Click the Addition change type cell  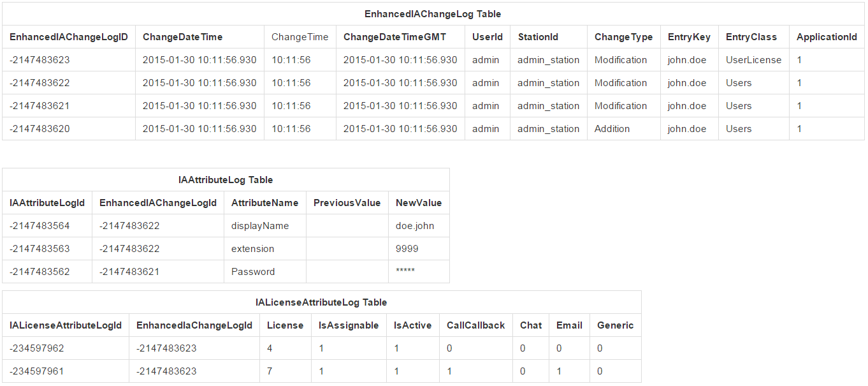tap(612, 129)
